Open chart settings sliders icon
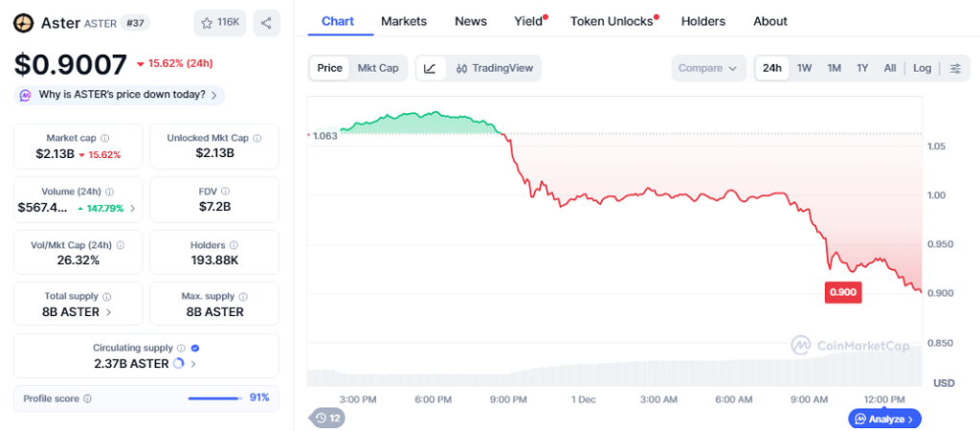 coord(955,68)
